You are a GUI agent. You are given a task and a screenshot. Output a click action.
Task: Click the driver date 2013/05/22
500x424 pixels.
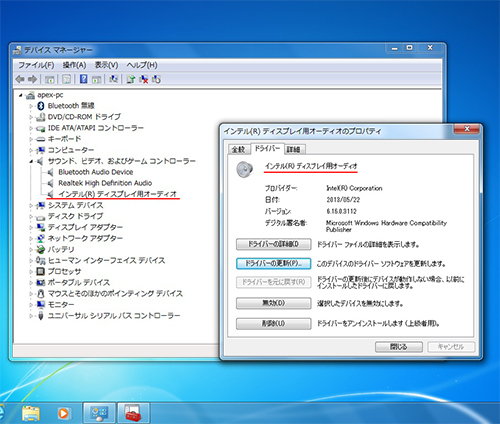tap(343, 200)
